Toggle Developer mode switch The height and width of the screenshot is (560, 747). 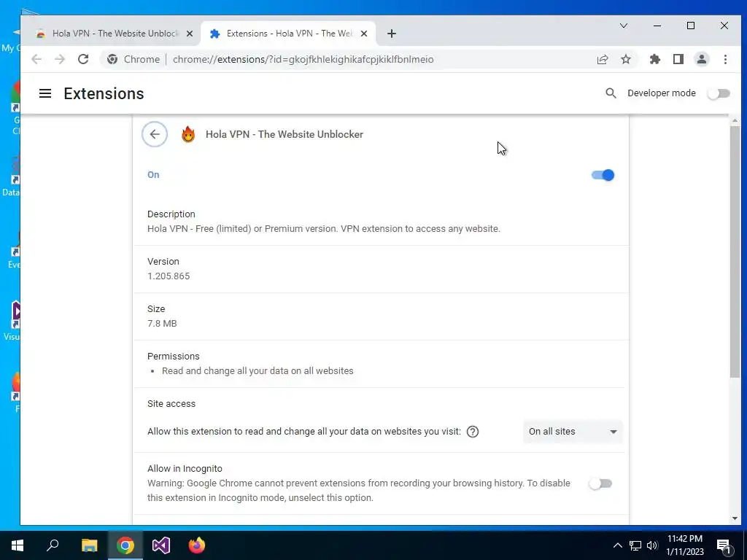pos(719,93)
